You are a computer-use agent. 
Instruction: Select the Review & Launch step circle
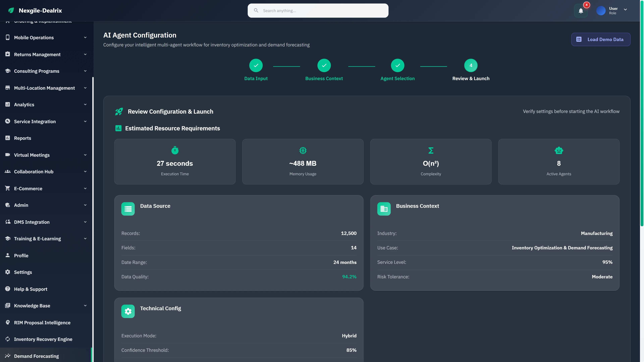(471, 66)
